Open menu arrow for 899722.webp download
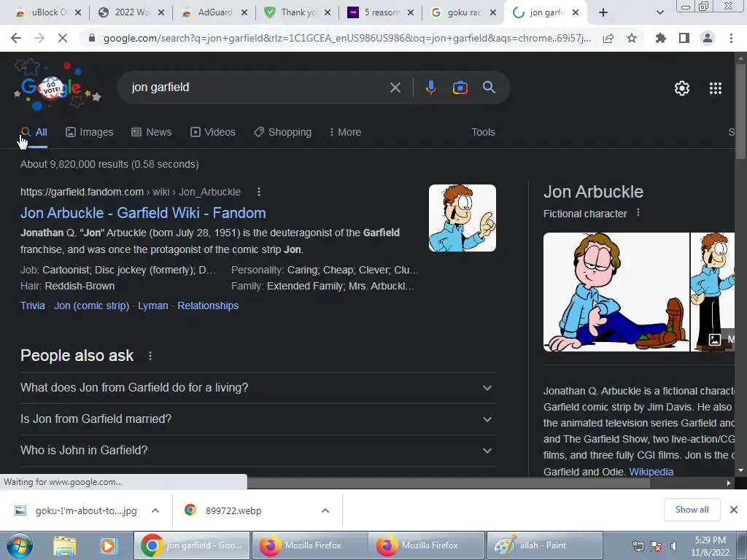Screen dimensions: 747x560 [325, 510]
